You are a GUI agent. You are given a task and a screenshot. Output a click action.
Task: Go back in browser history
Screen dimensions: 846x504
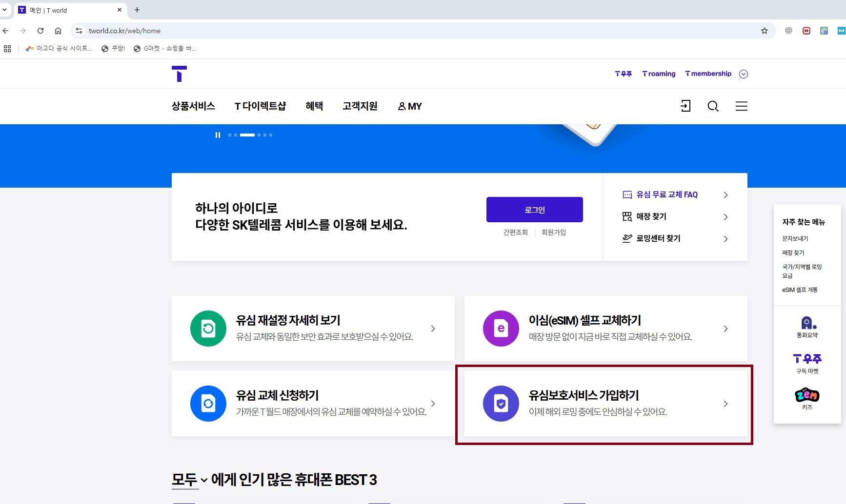6,31
